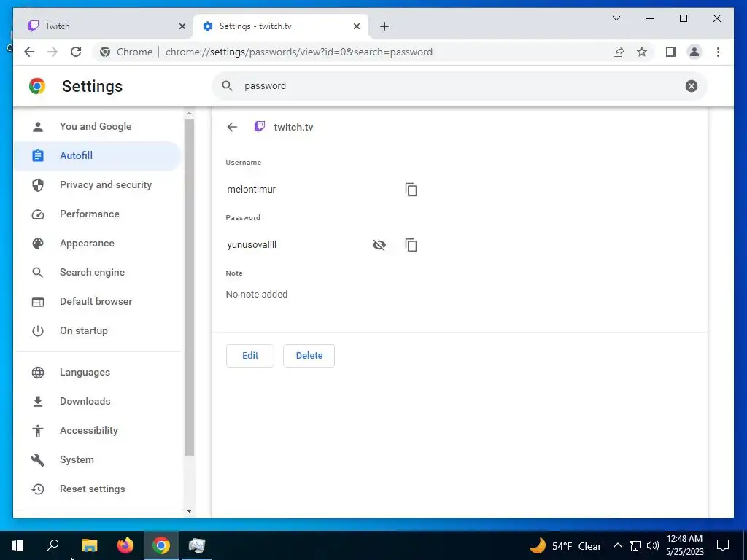Click the network icon in system tray
The height and width of the screenshot is (560, 747).
(x=635, y=545)
